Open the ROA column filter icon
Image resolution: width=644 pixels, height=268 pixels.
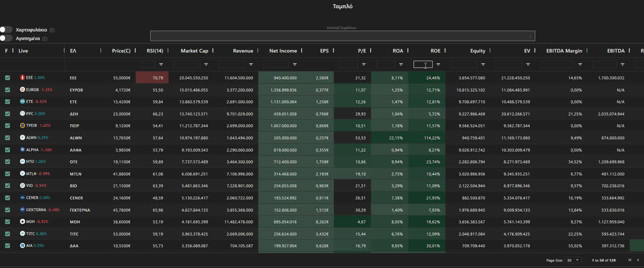pyautogui.click(x=401, y=64)
